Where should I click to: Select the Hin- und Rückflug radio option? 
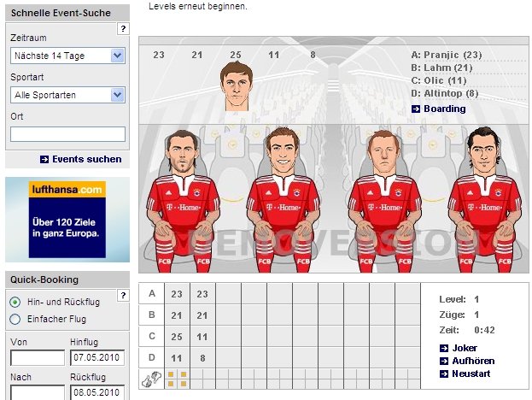(x=15, y=303)
